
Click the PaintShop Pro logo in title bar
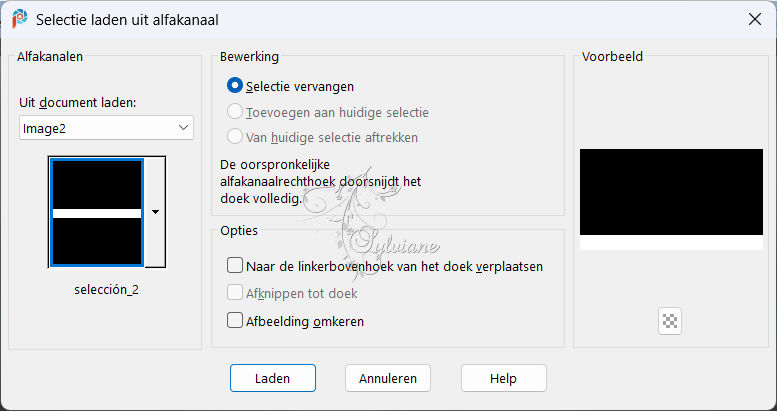(20, 19)
